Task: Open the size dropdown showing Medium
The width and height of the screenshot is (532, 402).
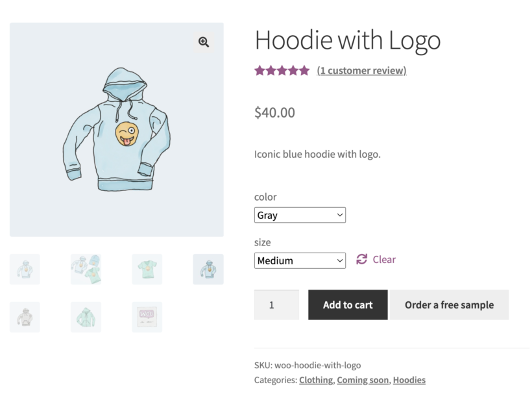Action: click(x=300, y=260)
